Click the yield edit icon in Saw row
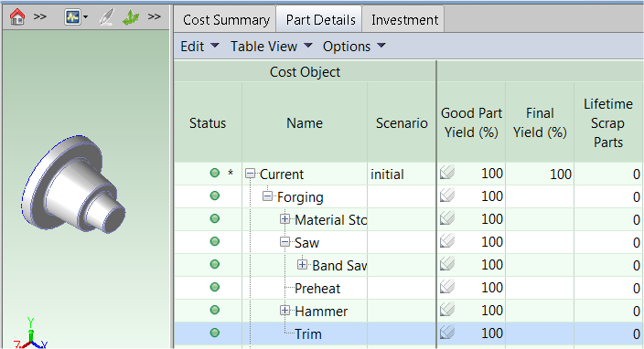 point(447,241)
